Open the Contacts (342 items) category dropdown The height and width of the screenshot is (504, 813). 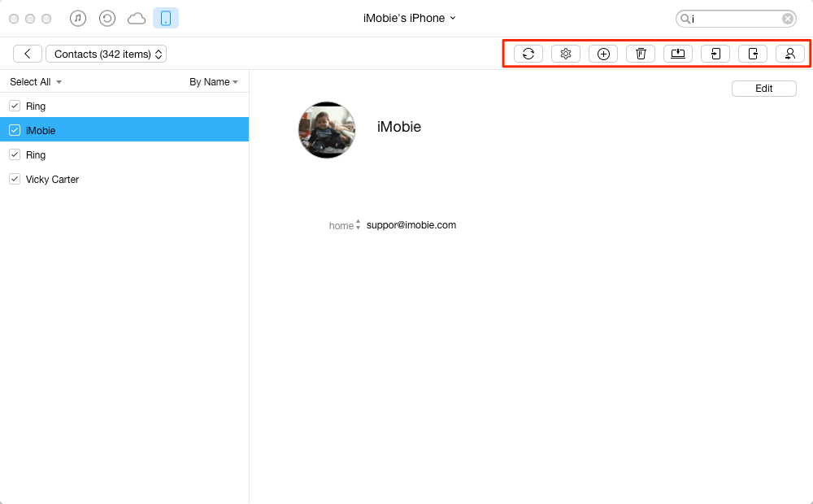coord(107,54)
